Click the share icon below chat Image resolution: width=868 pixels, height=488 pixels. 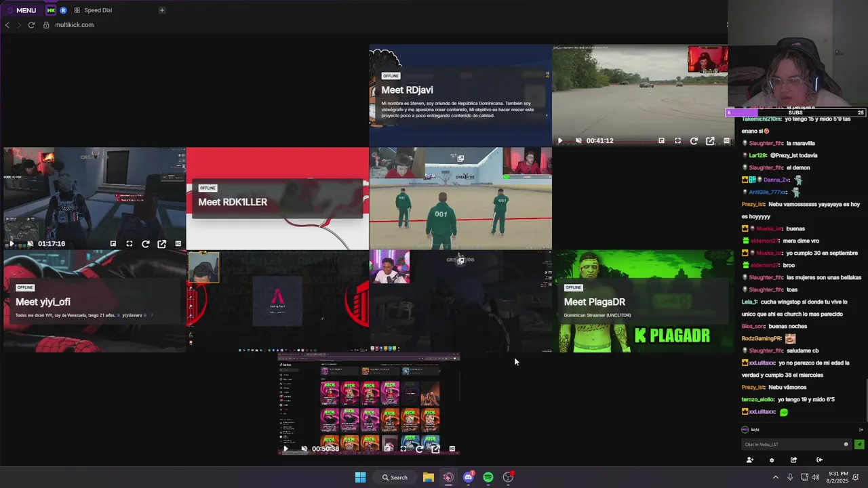(x=793, y=460)
